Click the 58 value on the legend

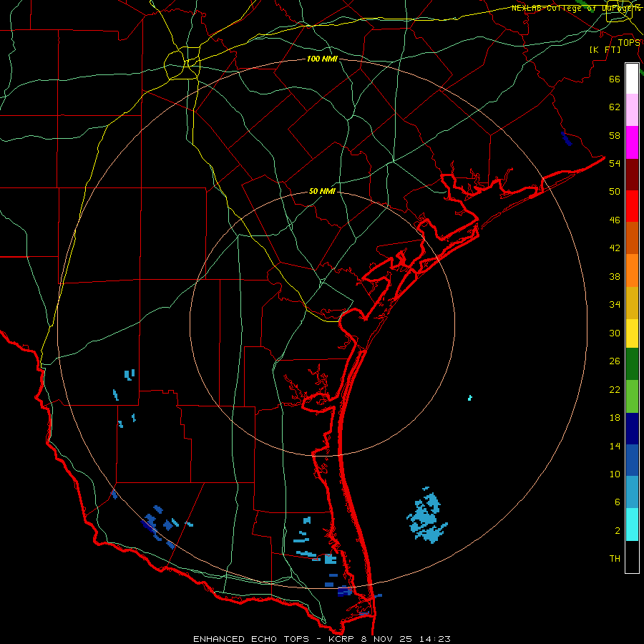click(615, 135)
